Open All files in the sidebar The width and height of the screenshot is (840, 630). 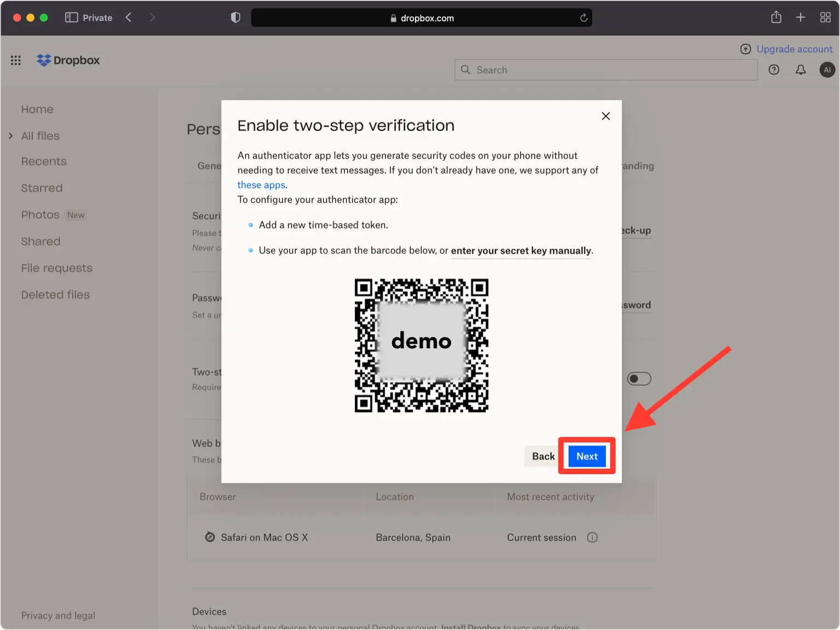[x=40, y=136]
